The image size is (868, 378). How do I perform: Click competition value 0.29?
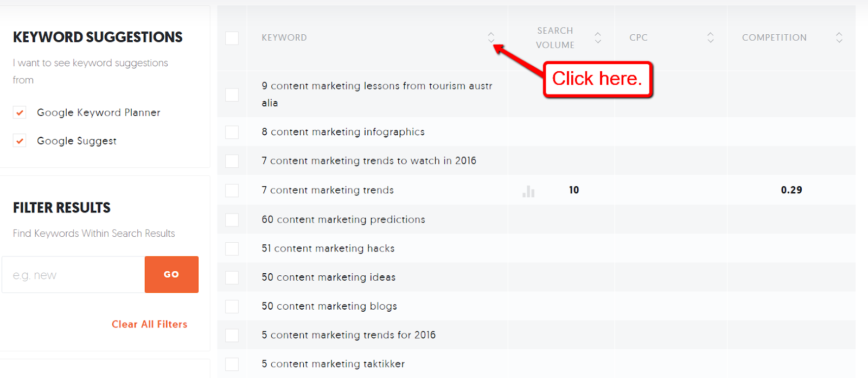pos(792,190)
